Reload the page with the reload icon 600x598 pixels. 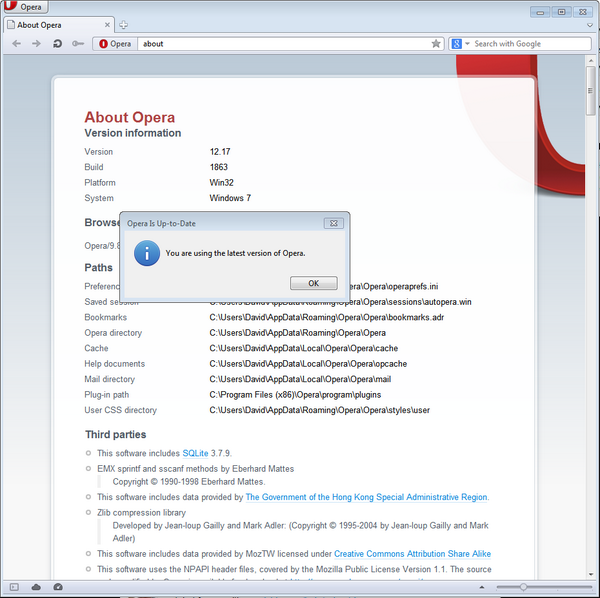(57, 44)
